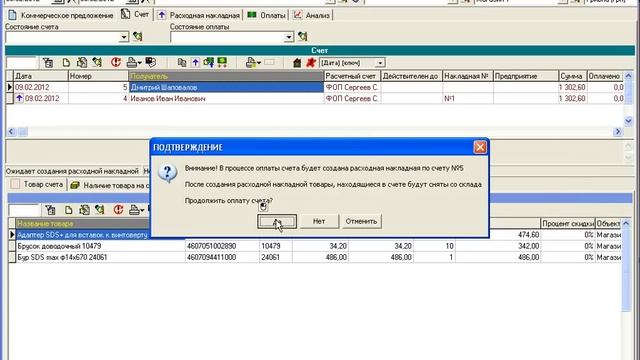Screen dimensions: 640x360
Task: Open the Расходная накладная tab
Action: pos(199,15)
